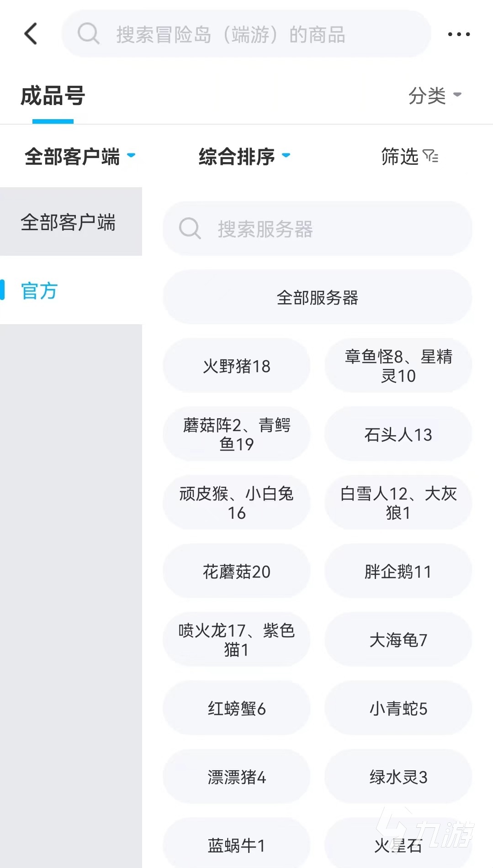Choose server 花蘑菇20
The height and width of the screenshot is (868, 493).
[236, 571]
